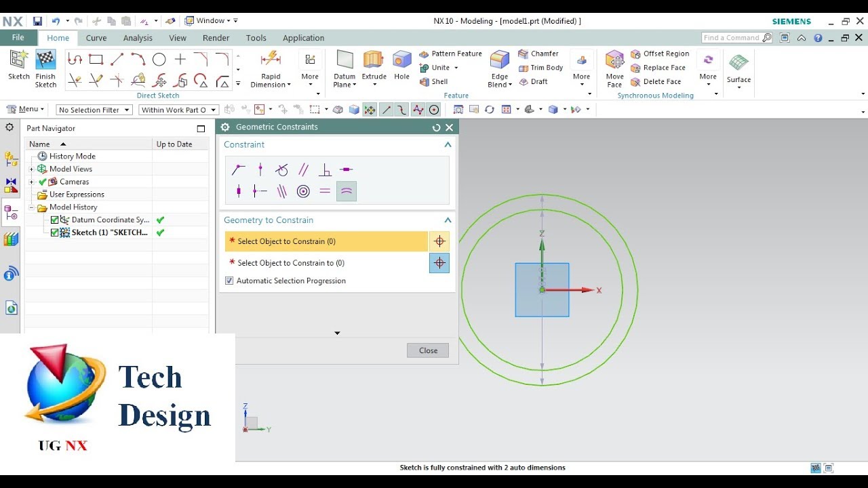Select the Profile curve tool

click(75, 60)
